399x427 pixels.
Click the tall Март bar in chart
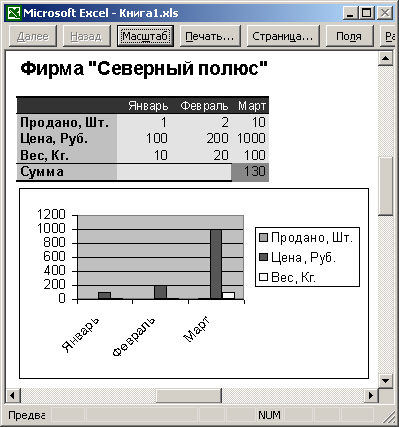pos(216,264)
